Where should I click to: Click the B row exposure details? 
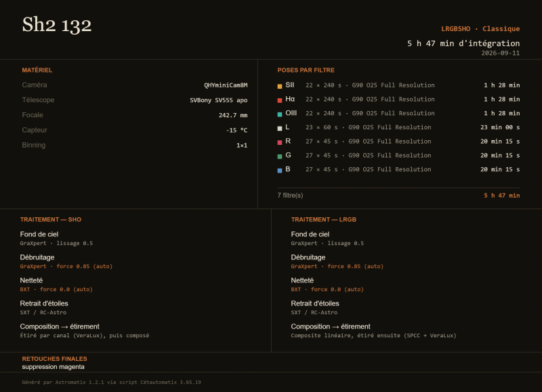(368, 169)
